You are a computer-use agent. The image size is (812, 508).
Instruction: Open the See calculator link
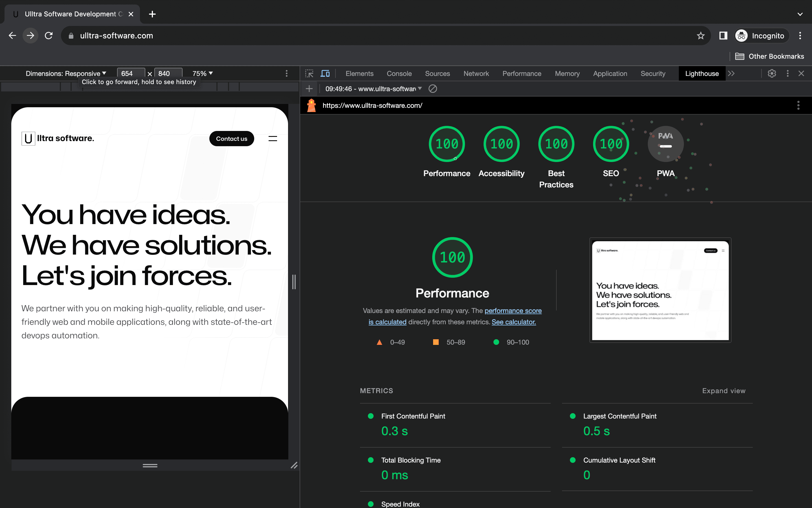[513, 322]
